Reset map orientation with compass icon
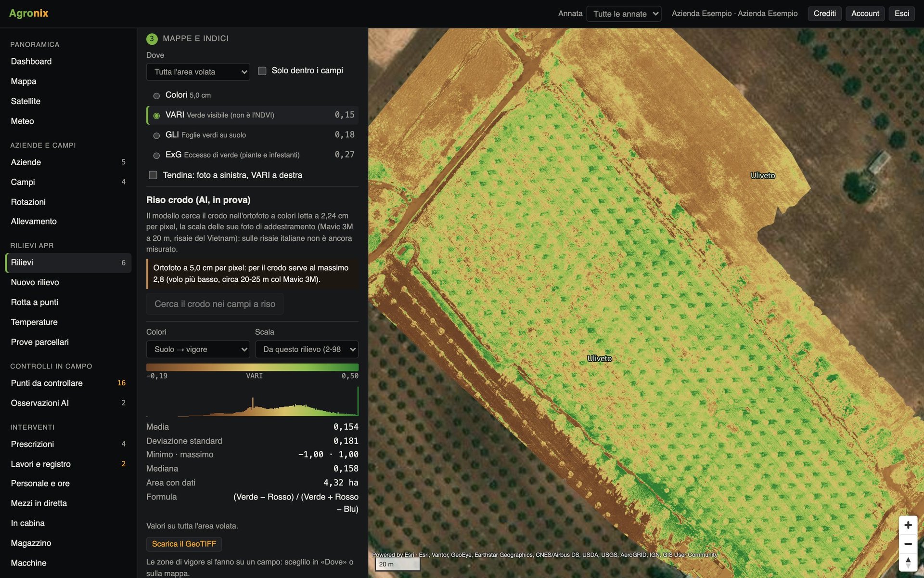 point(908,562)
